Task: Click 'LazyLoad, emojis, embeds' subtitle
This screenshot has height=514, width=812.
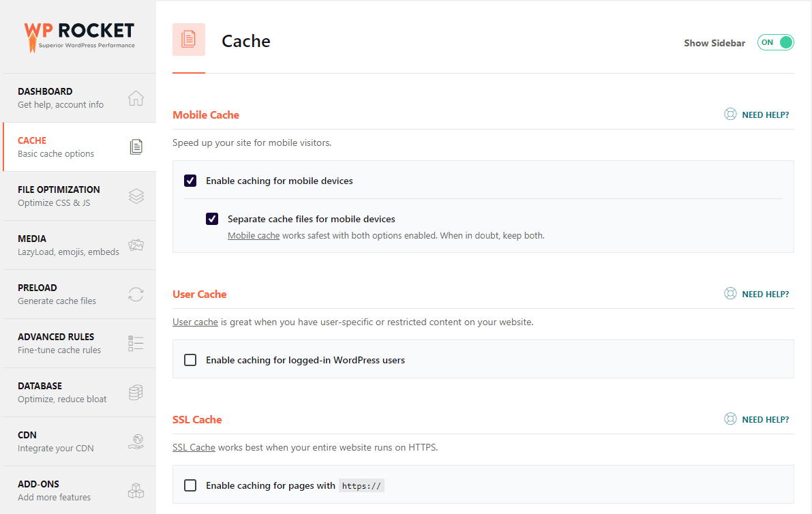Action: point(68,252)
